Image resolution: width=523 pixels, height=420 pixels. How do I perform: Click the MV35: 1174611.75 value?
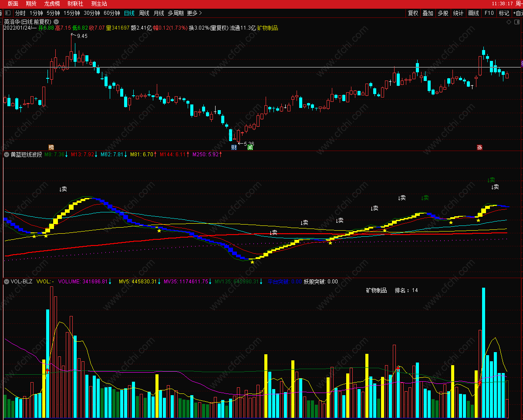click(x=186, y=282)
